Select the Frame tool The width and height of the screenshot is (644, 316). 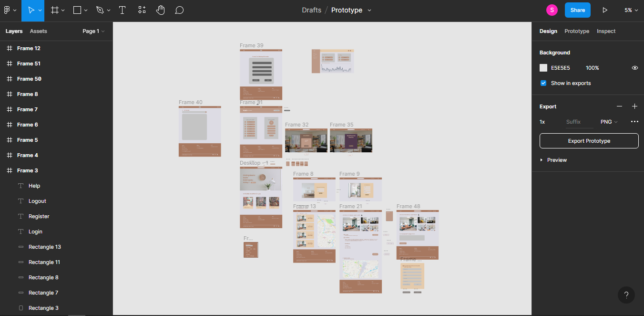tap(55, 10)
